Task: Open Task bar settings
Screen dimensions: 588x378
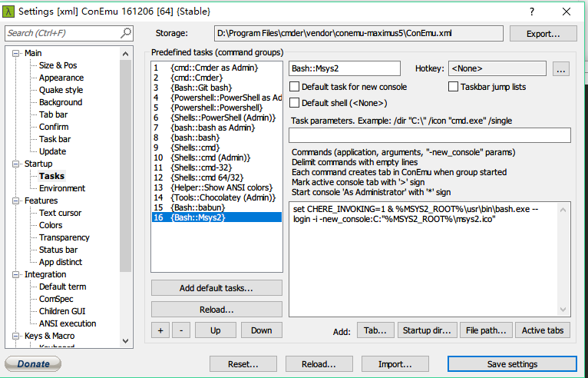Action: click(x=55, y=139)
